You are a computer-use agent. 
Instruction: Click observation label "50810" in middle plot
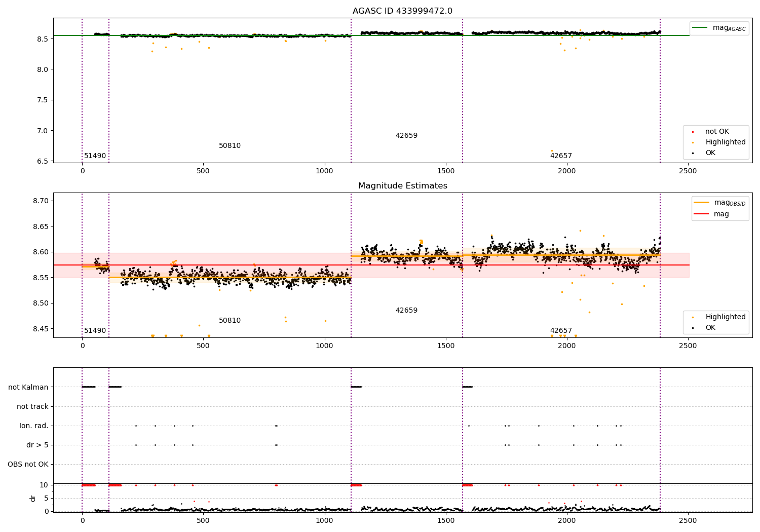tap(230, 321)
